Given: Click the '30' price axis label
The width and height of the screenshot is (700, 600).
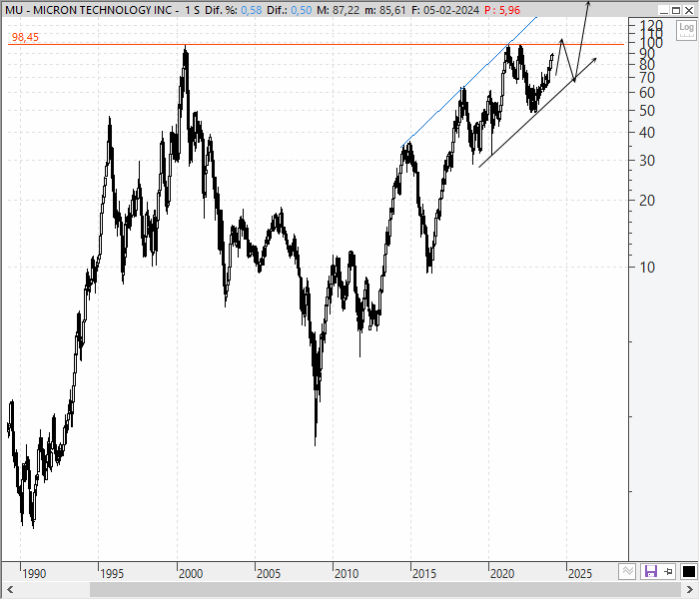Looking at the screenshot, I should [x=647, y=161].
